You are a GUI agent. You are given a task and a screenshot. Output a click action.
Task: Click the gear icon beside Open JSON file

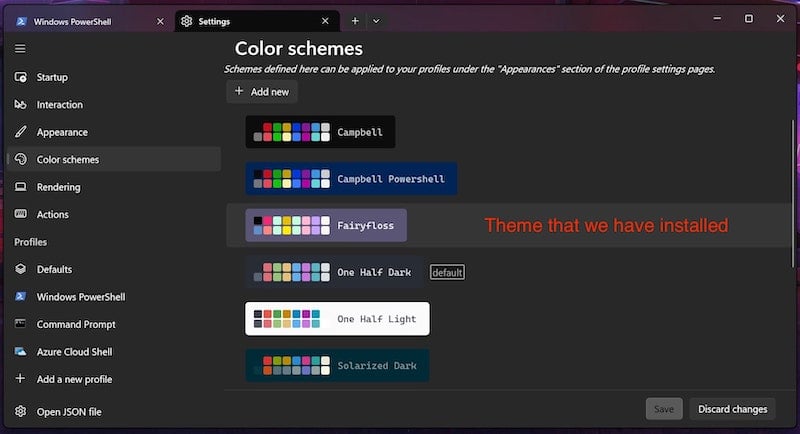pyautogui.click(x=20, y=411)
